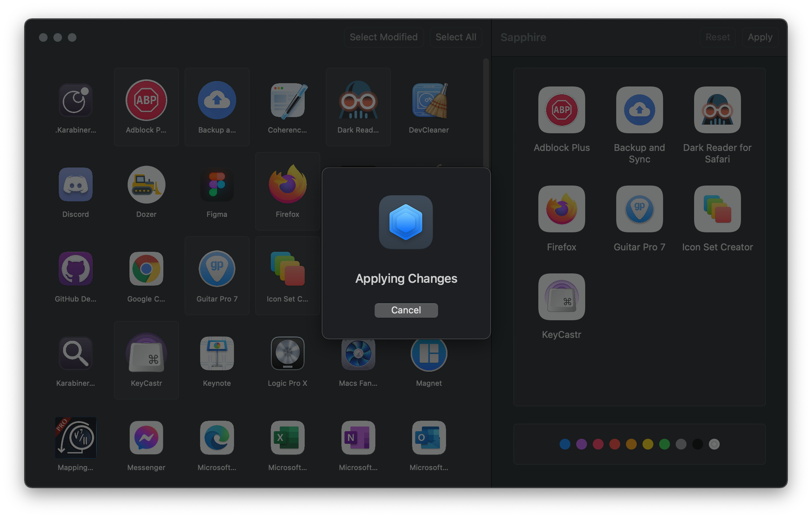812x518 pixels.
Task: Cancel the Applying Changes operation
Action: coord(406,310)
